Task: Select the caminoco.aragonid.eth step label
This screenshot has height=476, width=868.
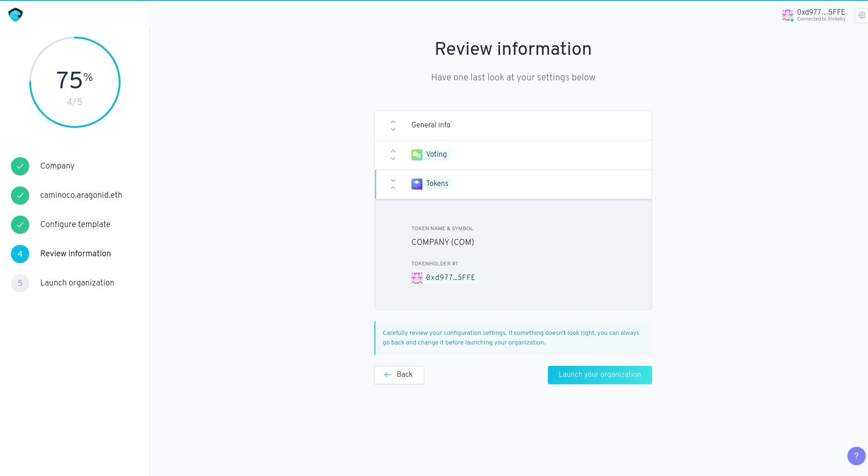Action: pos(81,195)
